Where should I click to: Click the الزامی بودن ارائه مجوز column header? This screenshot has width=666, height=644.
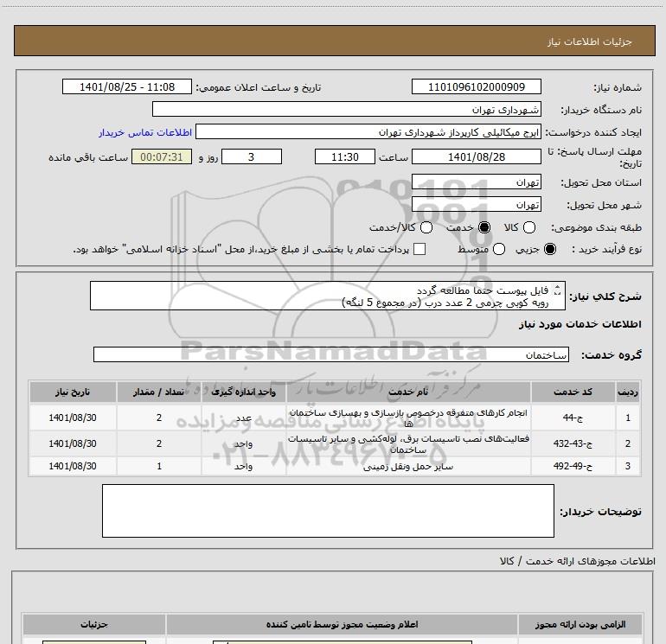(x=580, y=624)
